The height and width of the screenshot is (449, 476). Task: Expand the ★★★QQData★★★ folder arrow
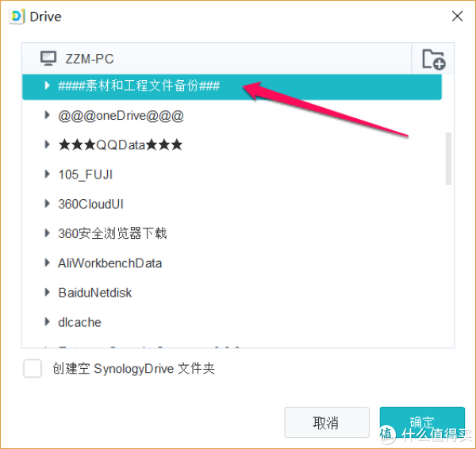[x=48, y=145]
